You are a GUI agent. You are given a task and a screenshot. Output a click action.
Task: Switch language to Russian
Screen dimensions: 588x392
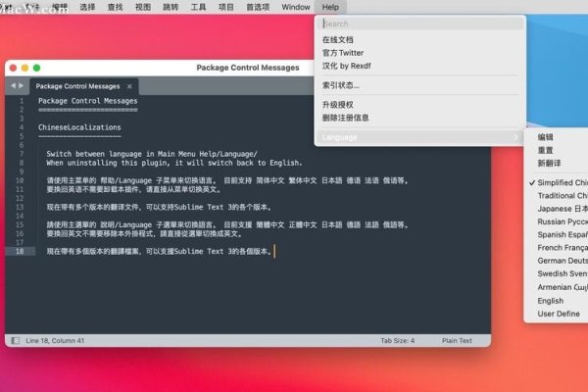point(556,221)
